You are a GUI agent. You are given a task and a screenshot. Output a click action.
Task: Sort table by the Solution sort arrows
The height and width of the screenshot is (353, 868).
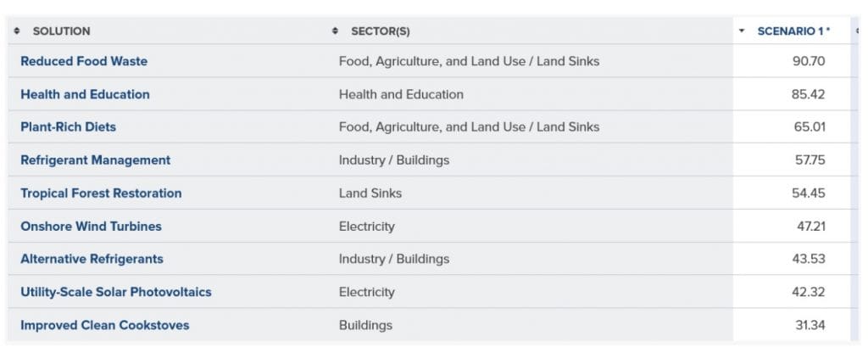tap(17, 31)
